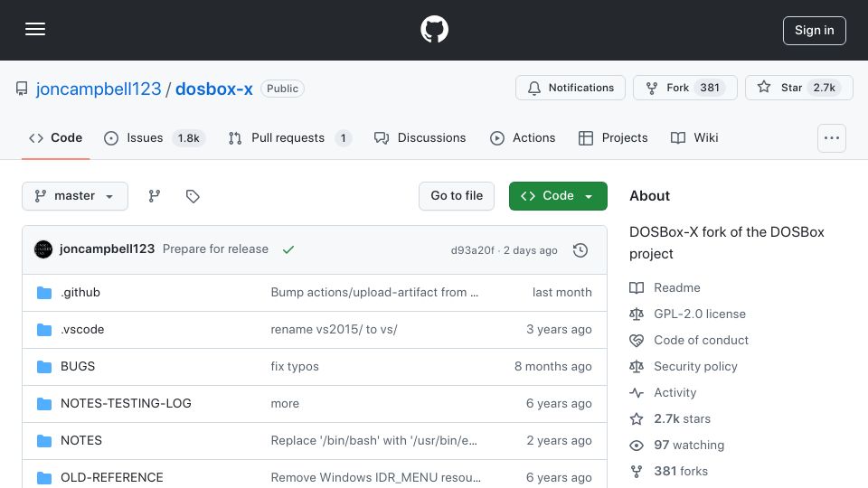Open the Pull requests tab
The width and height of the screenshot is (868, 488).
point(289,137)
